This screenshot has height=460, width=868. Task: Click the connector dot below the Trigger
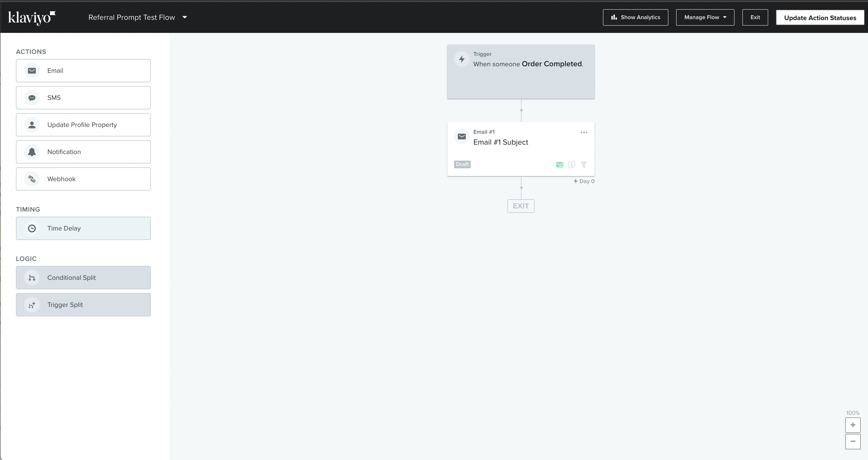(x=521, y=110)
